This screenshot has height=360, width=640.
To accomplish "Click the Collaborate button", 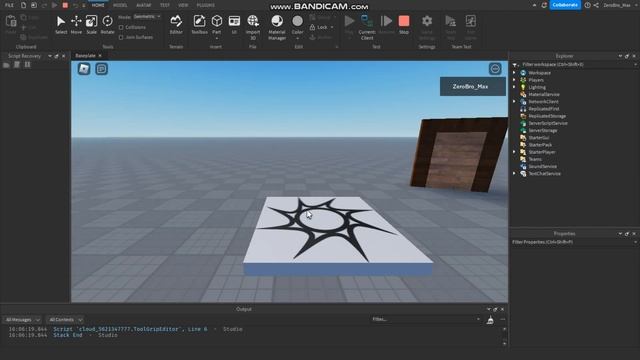I will (x=565, y=5).
